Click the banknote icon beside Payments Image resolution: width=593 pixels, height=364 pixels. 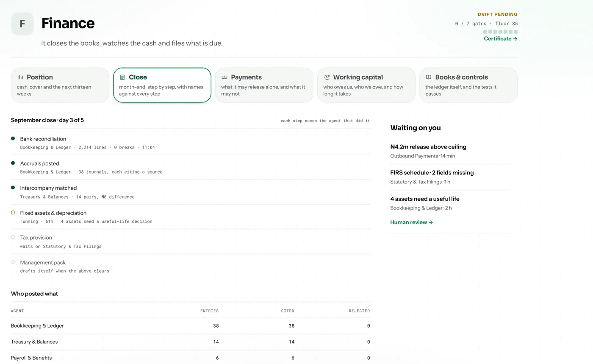(x=224, y=77)
